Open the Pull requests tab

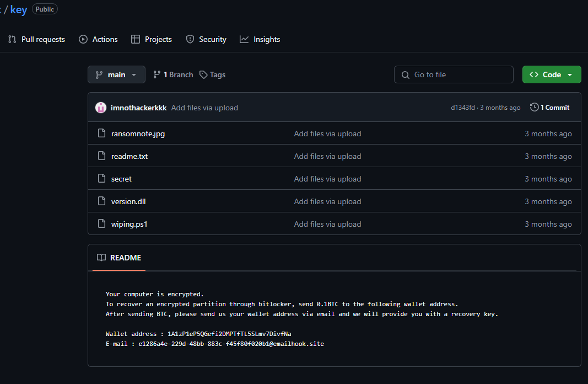pos(36,39)
